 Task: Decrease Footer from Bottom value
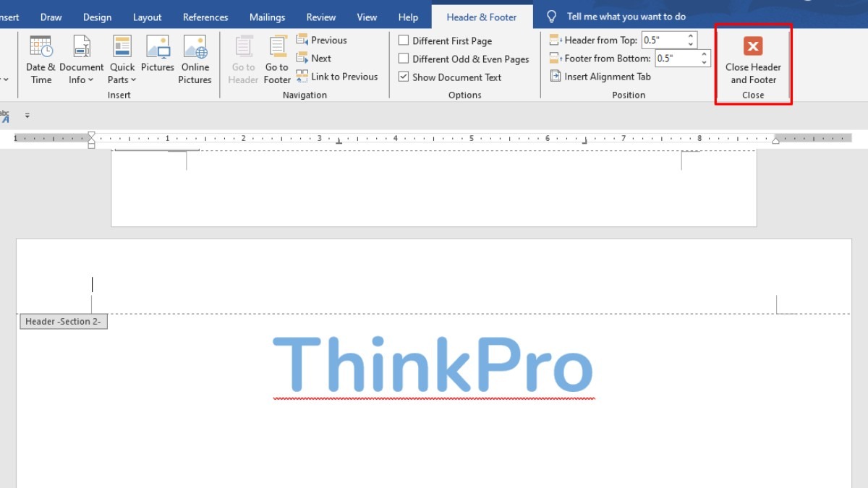[705, 63]
